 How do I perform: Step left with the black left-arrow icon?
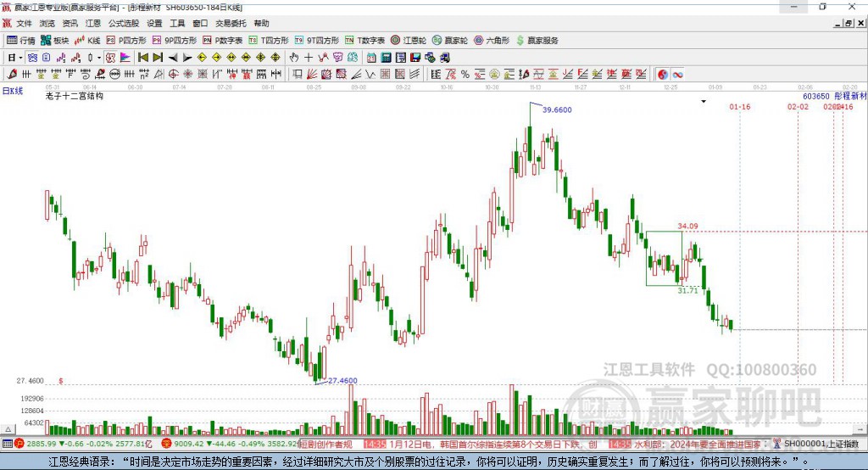(173, 58)
